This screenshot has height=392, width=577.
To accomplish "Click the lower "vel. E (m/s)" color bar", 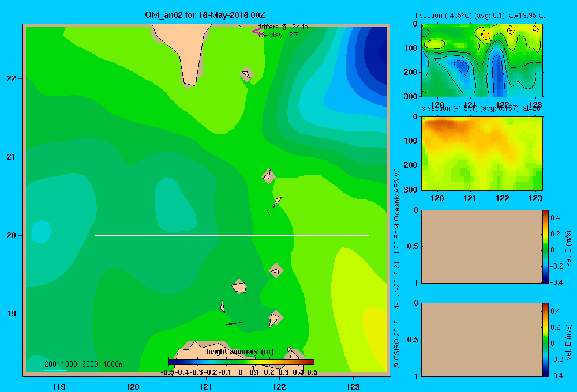I will point(545,340).
